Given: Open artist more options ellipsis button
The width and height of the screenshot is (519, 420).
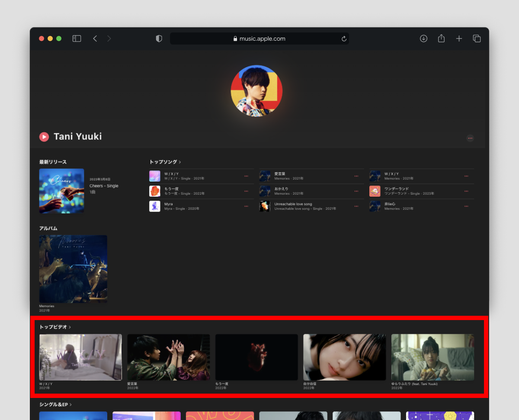Looking at the screenshot, I should coord(470,138).
